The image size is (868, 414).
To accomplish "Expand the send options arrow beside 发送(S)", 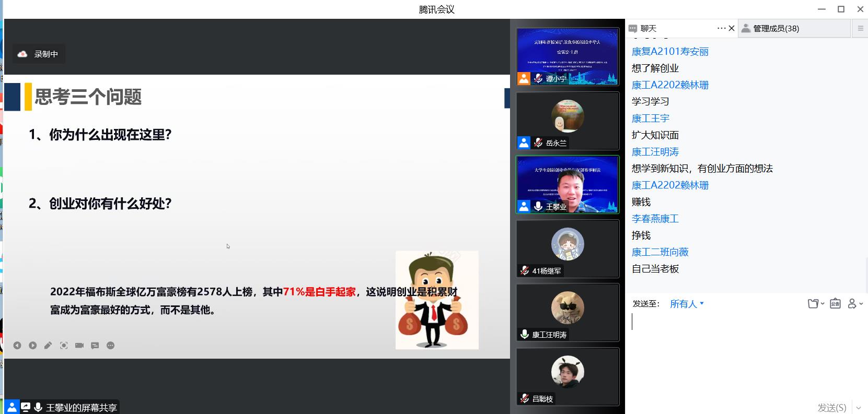I will (858, 408).
